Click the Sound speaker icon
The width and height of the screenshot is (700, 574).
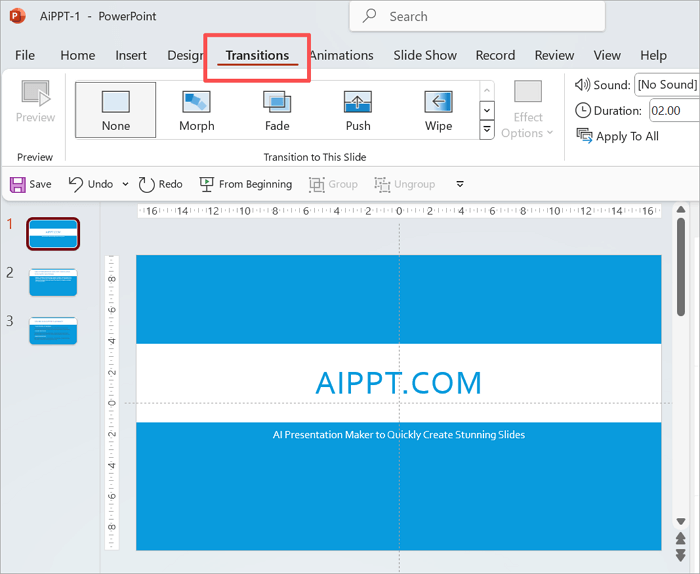582,84
